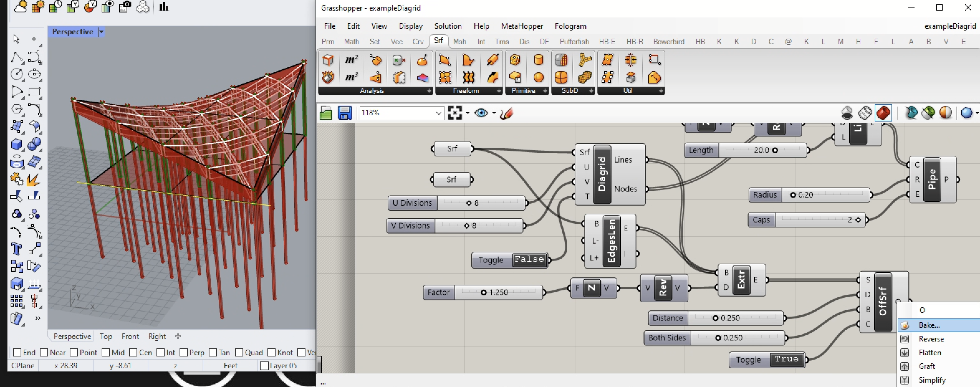This screenshot has width=980, height=387.
Task: Switch to the Crv component tab
Action: (418, 41)
